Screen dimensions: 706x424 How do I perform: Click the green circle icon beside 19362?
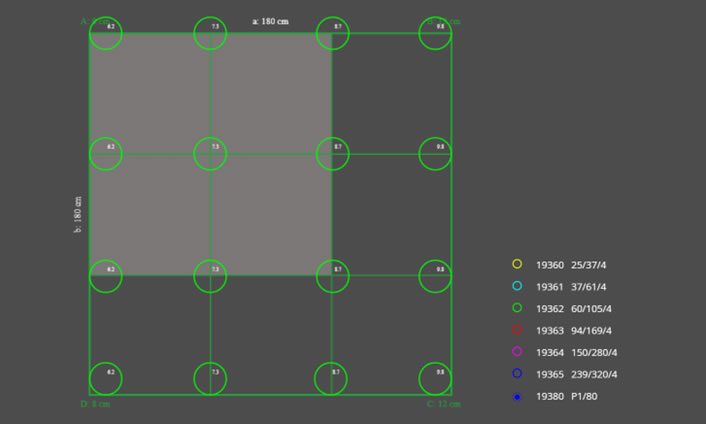click(517, 308)
